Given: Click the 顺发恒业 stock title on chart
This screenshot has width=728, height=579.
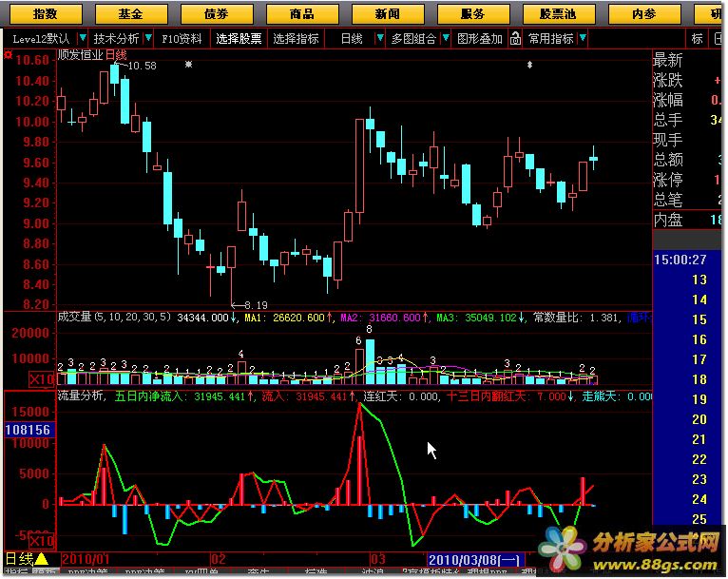Looking at the screenshot, I should click(x=81, y=55).
